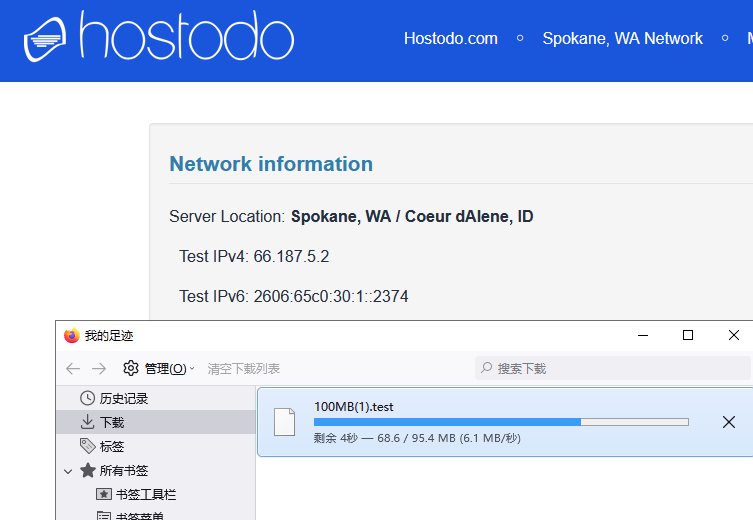This screenshot has height=520, width=753.
Task: Click the download arrow icon beside 下载
Action: pyautogui.click(x=87, y=422)
